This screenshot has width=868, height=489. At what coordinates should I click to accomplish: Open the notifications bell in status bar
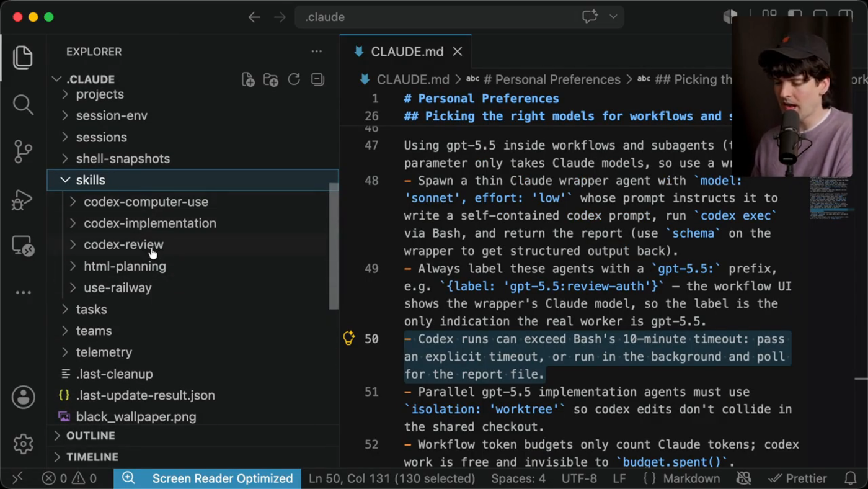pyautogui.click(x=851, y=478)
